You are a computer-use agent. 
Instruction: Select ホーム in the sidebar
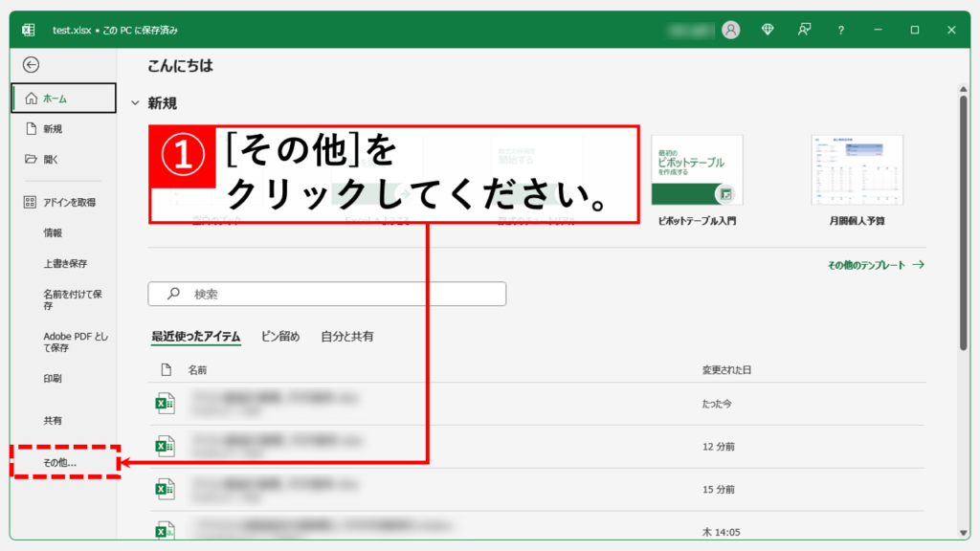click(63, 99)
